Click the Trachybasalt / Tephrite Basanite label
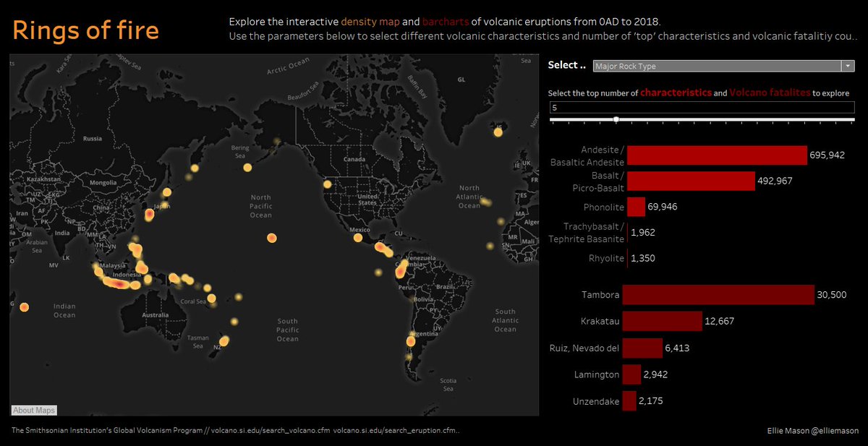The image size is (868, 446). pos(587,233)
